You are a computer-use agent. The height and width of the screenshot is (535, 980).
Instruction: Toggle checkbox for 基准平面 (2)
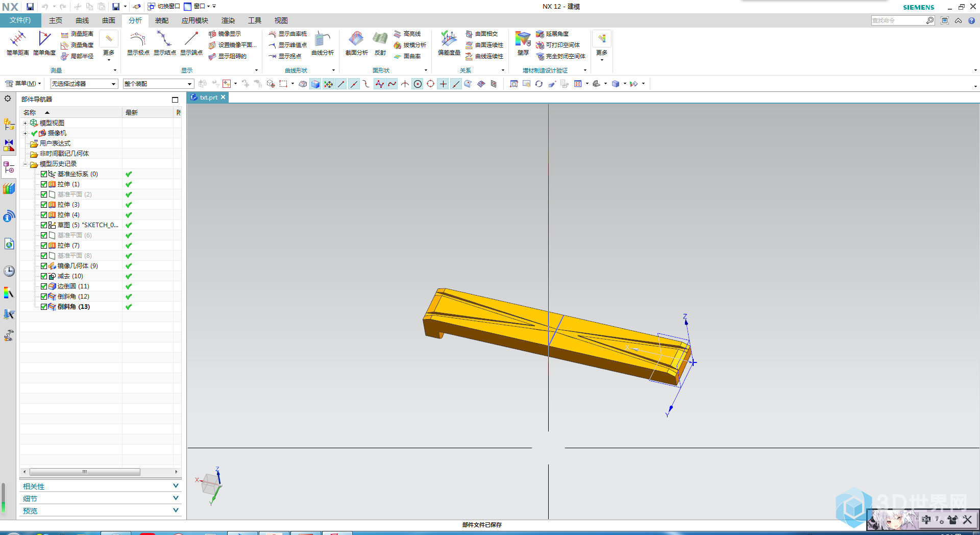click(44, 194)
